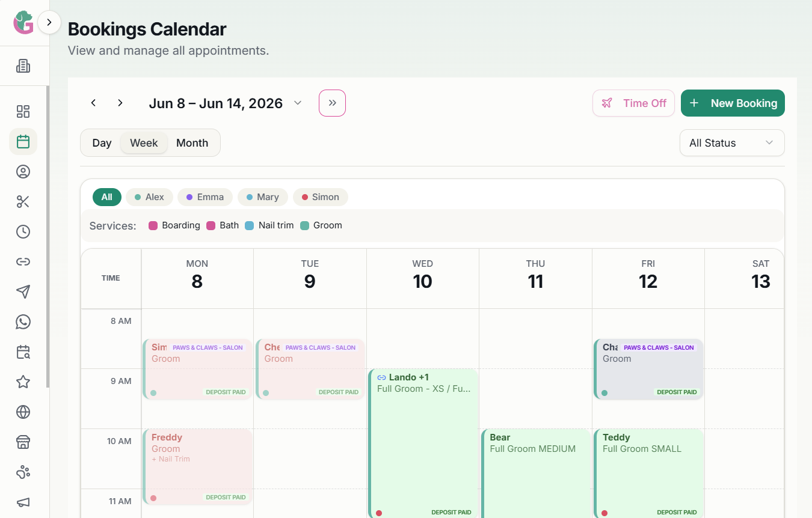The height and width of the screenshot is (518, 812).
Task: Open the WhatsApp icon in sidebar
Action: [x=23, y=321]
